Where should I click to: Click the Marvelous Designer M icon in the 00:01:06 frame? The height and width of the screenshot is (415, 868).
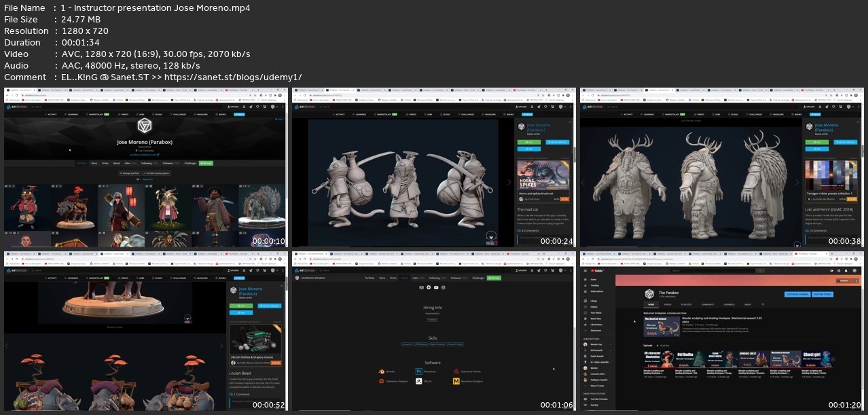coord(456,381)
